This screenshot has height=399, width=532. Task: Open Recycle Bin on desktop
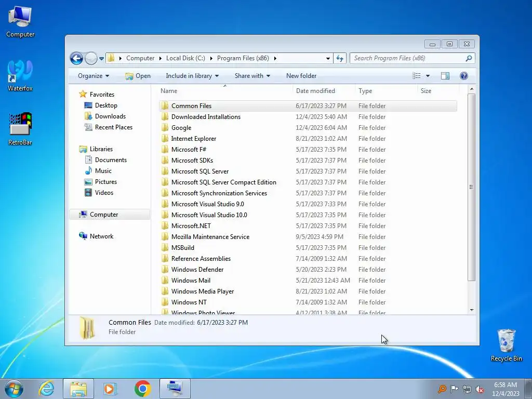tap(506, 345)
